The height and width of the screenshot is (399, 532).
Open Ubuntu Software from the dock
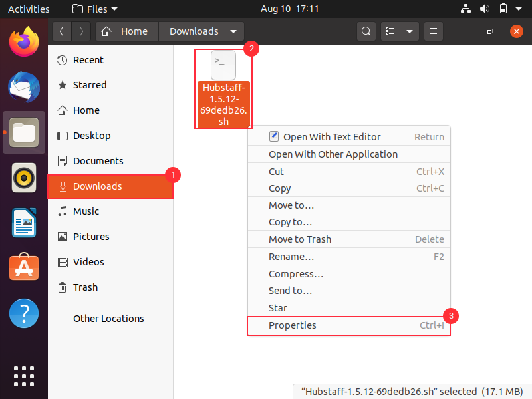click(x=24, y=267)
